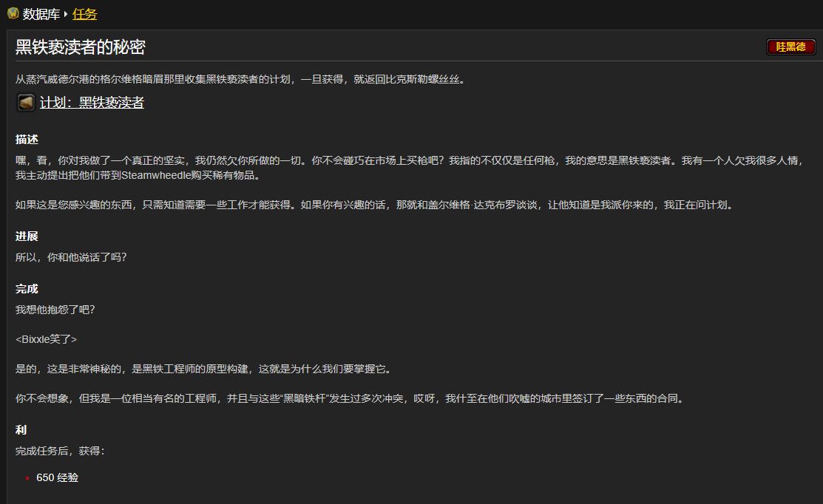Select the 描述 section heading
The width and height of the screenshot is (823, 504).
(27, 140)
